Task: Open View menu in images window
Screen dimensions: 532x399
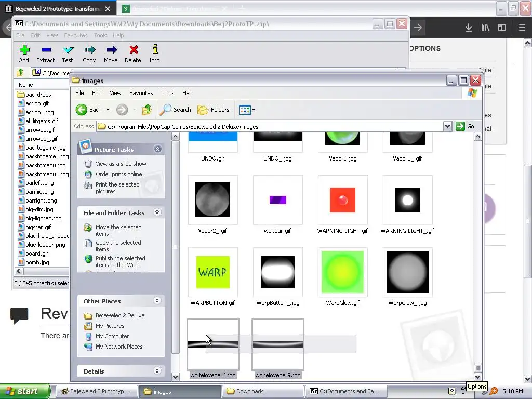Action: 115,93
